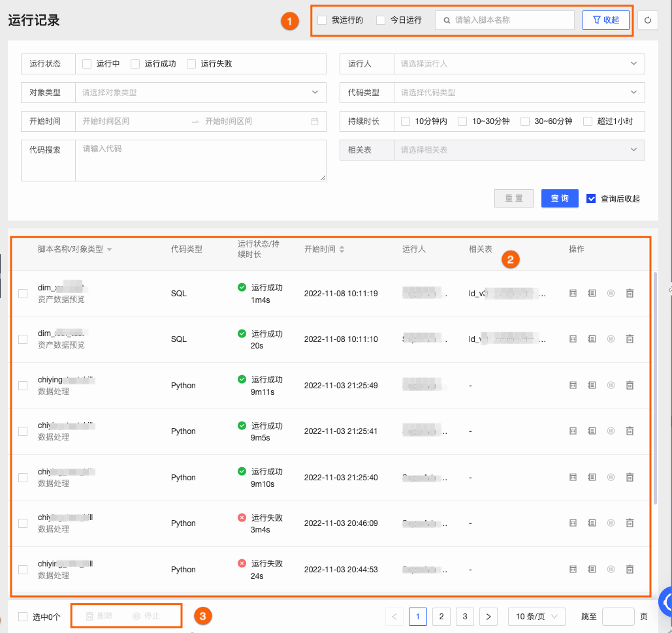Delete the 10:11:19 run record
672x633 pixels.
click(x=630, y=294)
